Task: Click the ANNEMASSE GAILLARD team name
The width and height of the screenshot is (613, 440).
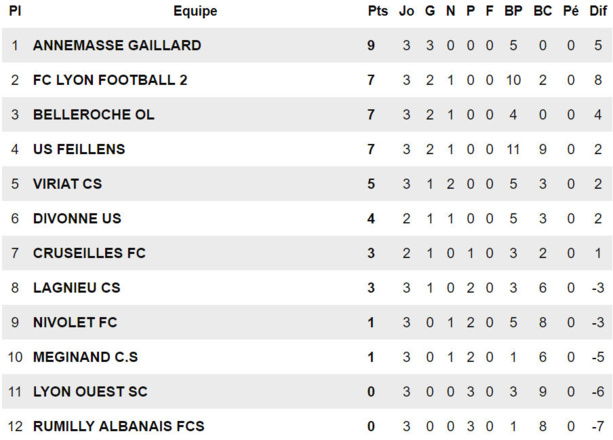Action: 117,45
